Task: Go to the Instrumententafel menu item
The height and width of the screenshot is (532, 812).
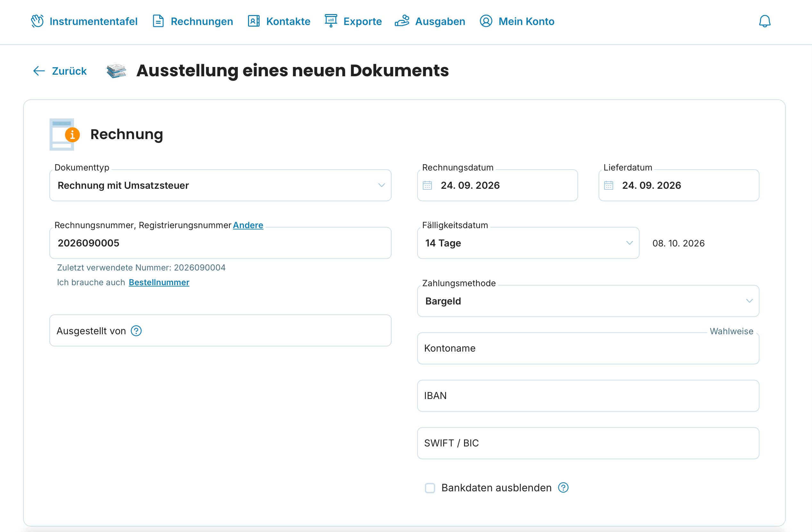Action: click(84, 21)
